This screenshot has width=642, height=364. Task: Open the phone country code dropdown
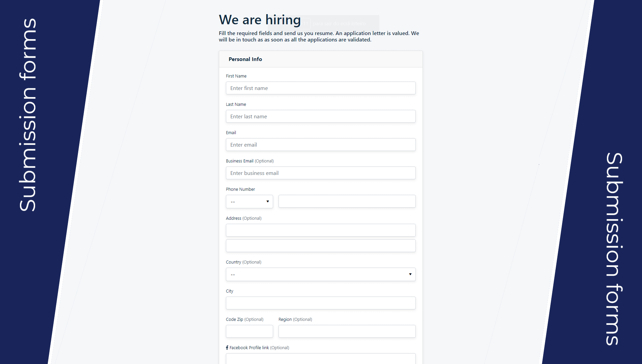pyautogui.click(x=249, y=201)
